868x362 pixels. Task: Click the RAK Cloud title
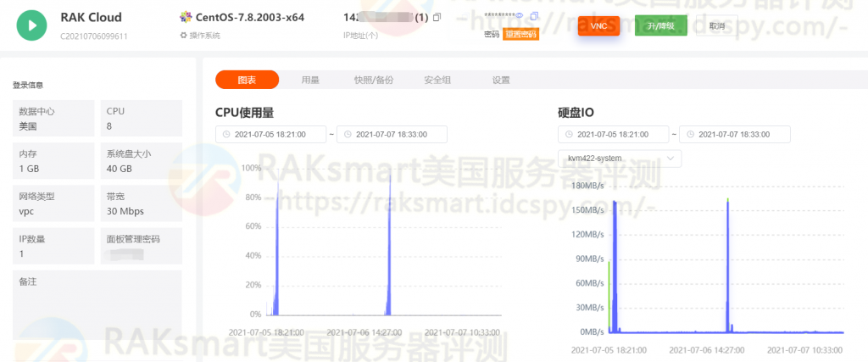pos(91,17)
